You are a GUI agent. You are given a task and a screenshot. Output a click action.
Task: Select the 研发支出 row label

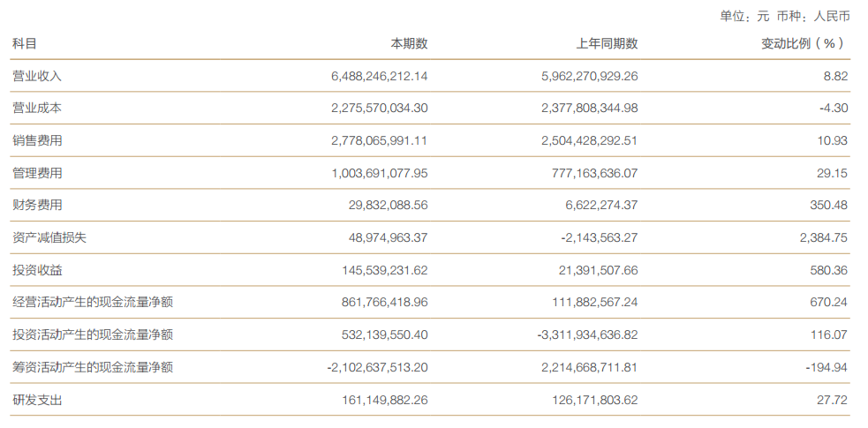pyautogui.click(x=37, y=400)
